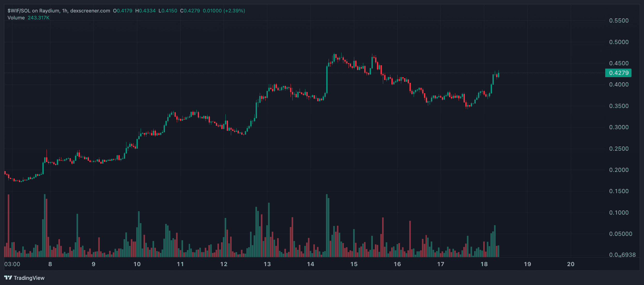644x285 pixels.
Task: Click the date 15 on time axis
Action: (x=354, y=264)
